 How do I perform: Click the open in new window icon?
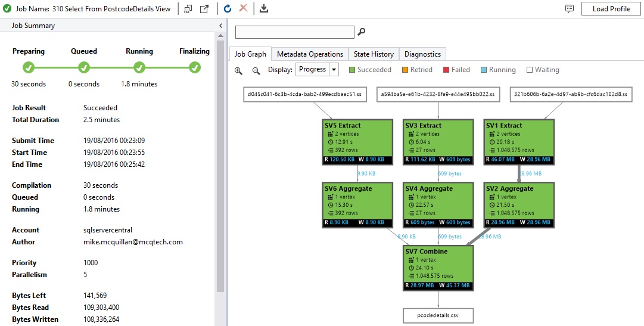click(204, 8)
